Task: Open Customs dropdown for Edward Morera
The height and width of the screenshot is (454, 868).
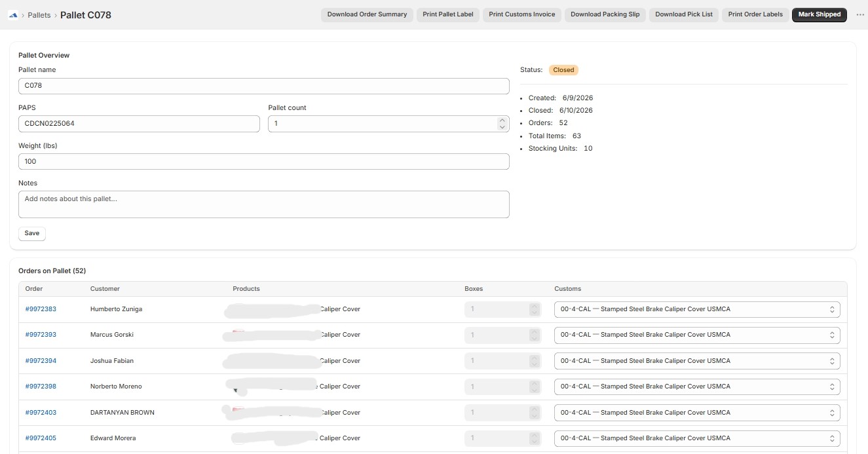Action: tap(697, 438)
